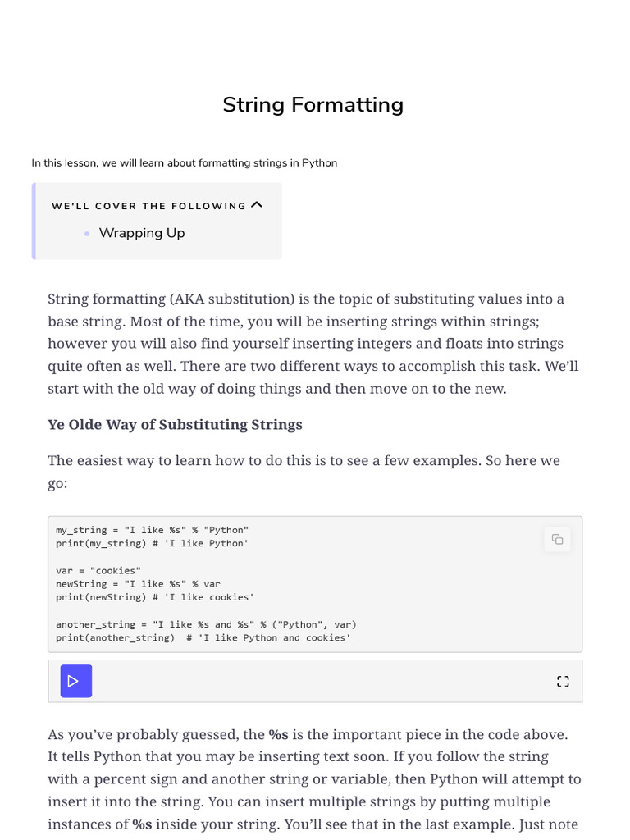Click the purple accent bar of contents box

click(34, 221)
